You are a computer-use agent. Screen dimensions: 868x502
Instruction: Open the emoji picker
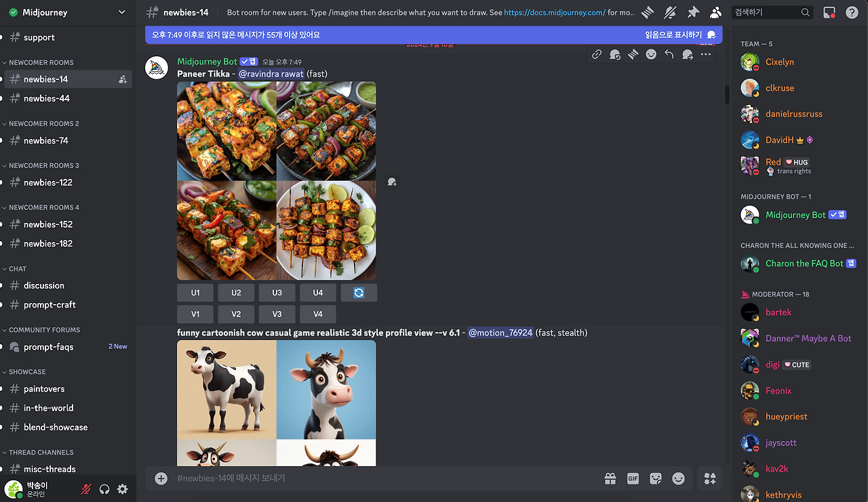pos(677,478)
